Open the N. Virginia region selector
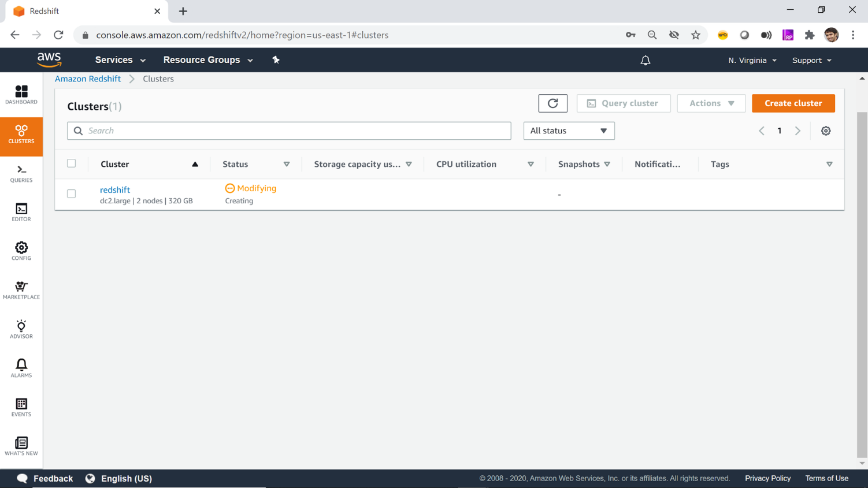 pyautogui.click(x=752, y=60)
